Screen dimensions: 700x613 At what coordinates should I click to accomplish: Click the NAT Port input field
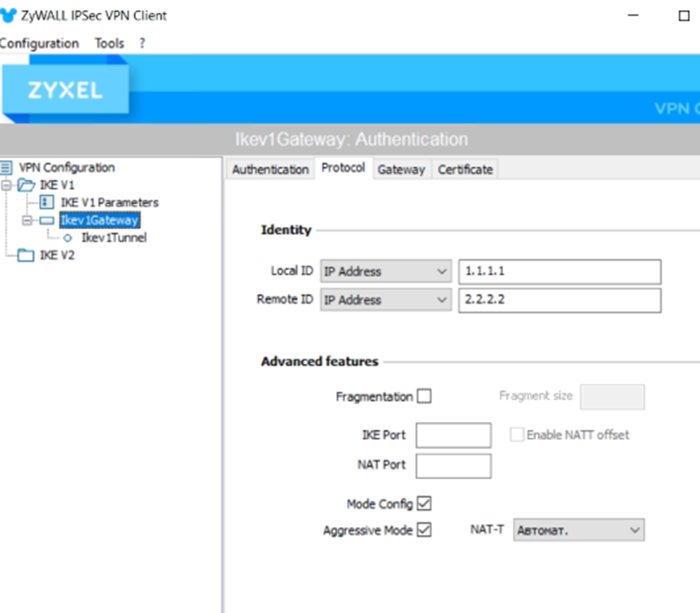453,466
